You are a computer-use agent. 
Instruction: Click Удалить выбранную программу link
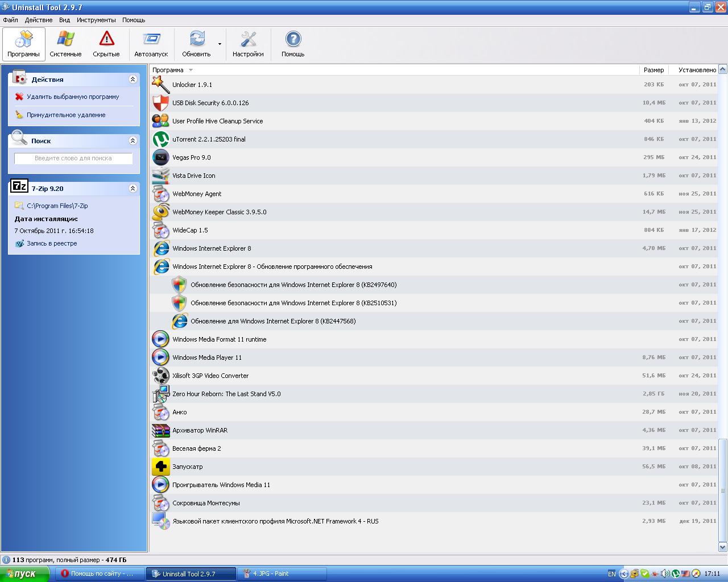click(73, 97)
